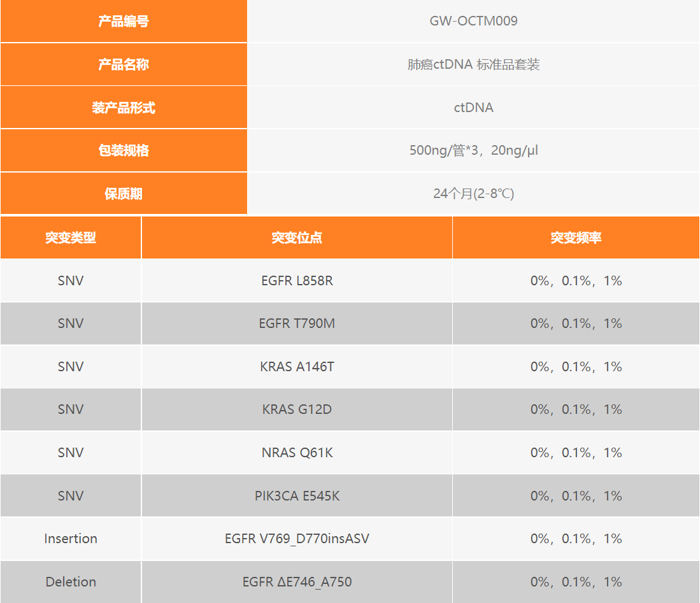Click the 突变类型 column header
Viewport: 700px width, 603px height.
click(71, 238)
